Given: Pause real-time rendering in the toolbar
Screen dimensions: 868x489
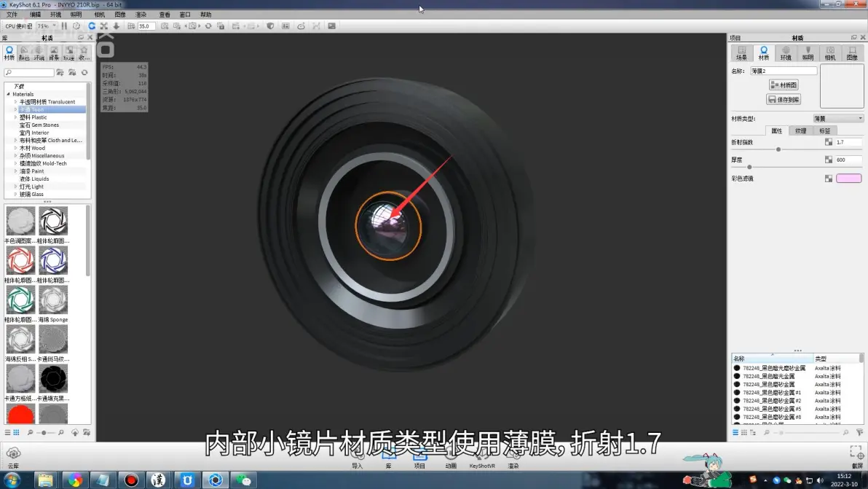Looking at the screenshot, I should tap(64, 26).
